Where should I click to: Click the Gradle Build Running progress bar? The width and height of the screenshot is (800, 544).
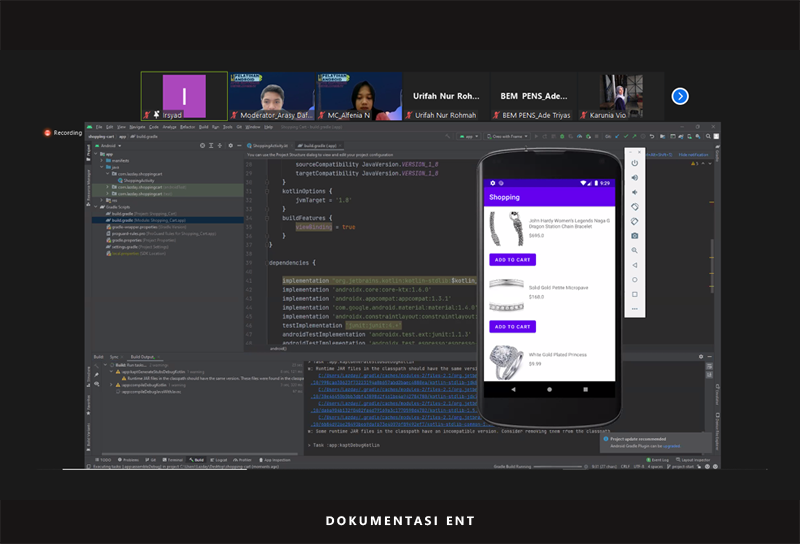pyautogui.click(x=557, y=466)
